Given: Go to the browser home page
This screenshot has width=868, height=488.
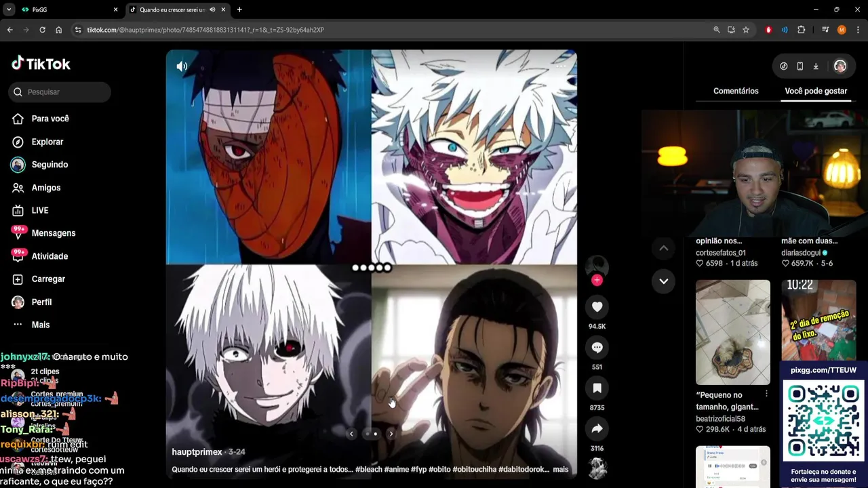Looking at the screenshot, I should (x=58, y=30).
